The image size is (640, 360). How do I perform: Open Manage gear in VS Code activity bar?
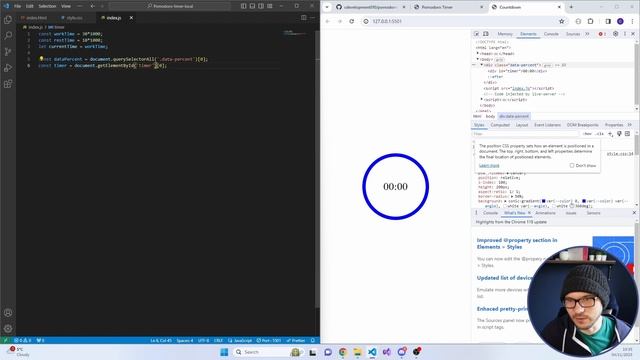pos(8,329)
